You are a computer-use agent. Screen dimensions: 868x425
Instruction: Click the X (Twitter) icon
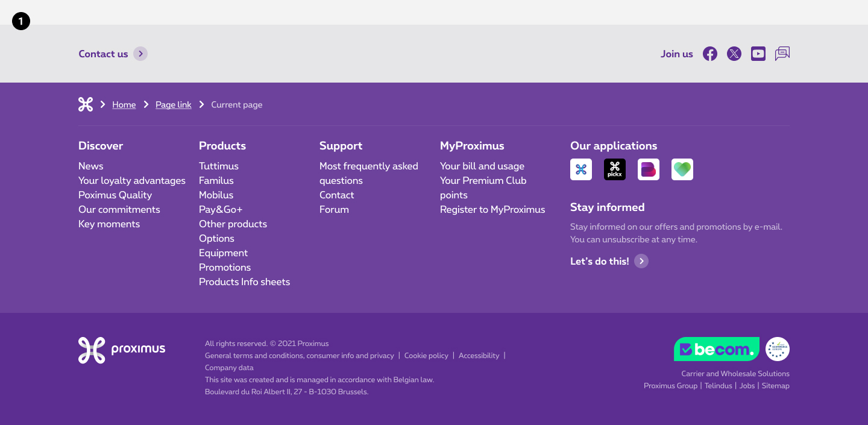coord(734,54)
